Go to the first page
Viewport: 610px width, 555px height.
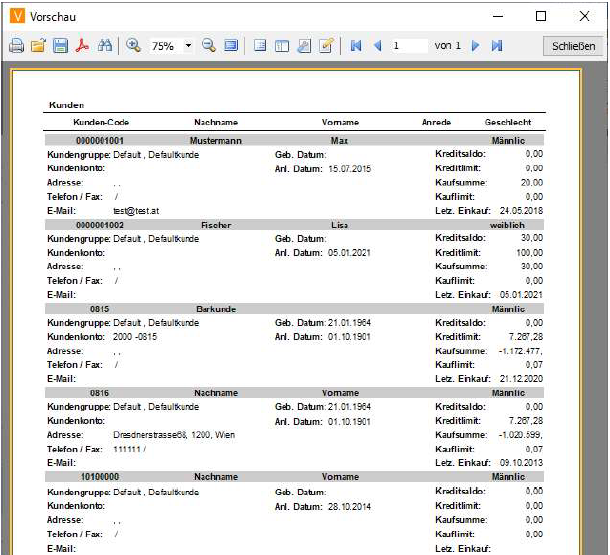356,46
